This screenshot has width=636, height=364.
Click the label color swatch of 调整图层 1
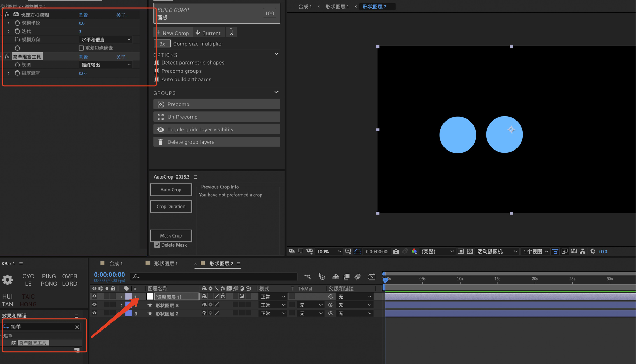129,297
